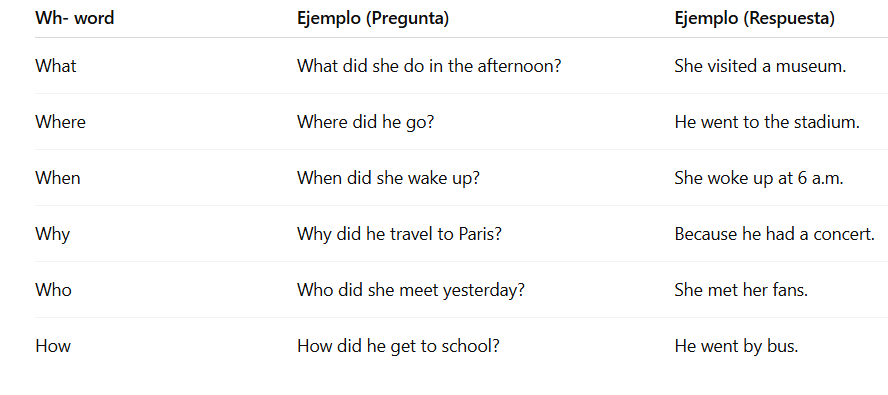The width and height of the screenshot is (888, 395).
Task: Click 'What did she do in the afternoon?'
Action: 429,66
